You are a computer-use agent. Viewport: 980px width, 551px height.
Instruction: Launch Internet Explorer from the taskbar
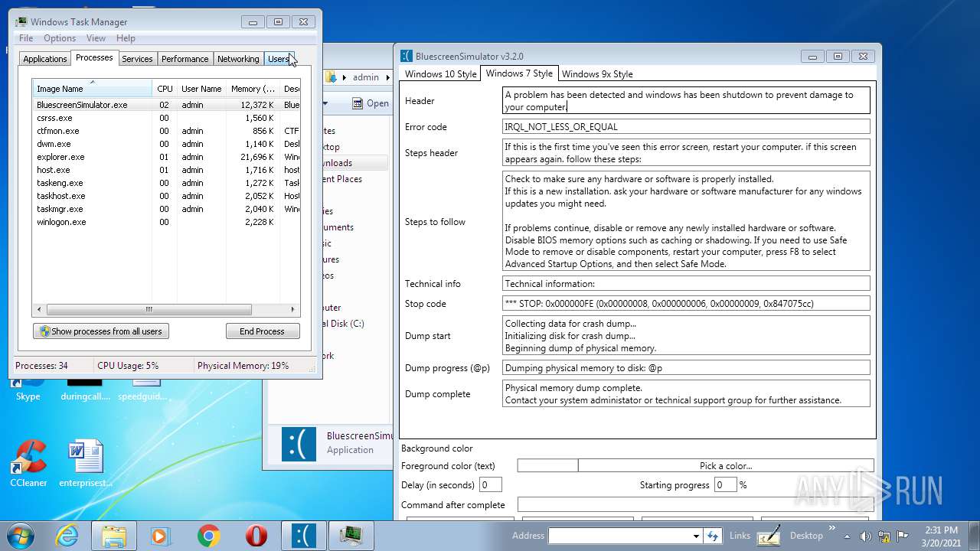[x=67, y=536]
